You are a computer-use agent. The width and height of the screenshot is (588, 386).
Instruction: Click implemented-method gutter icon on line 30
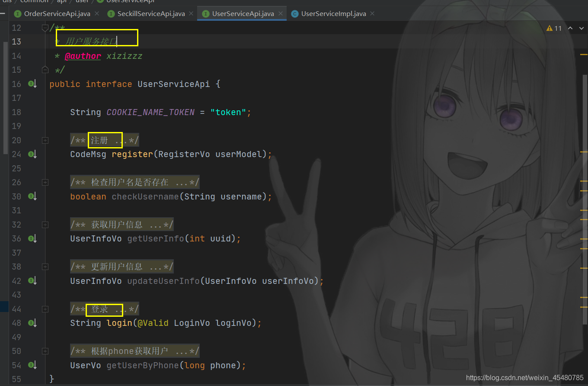(32, 196)
